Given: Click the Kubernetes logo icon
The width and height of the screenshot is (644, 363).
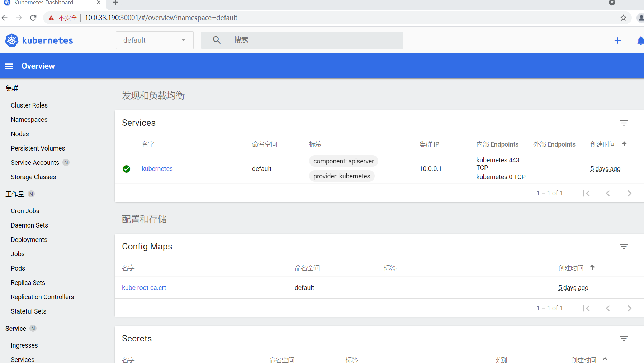Looking at the screenshot, I should (12, 40).
